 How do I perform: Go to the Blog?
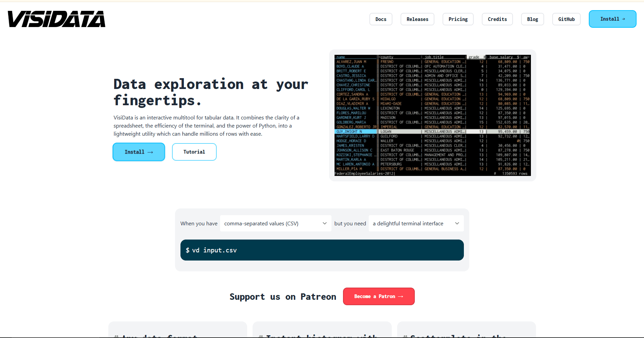coord(532,19)
